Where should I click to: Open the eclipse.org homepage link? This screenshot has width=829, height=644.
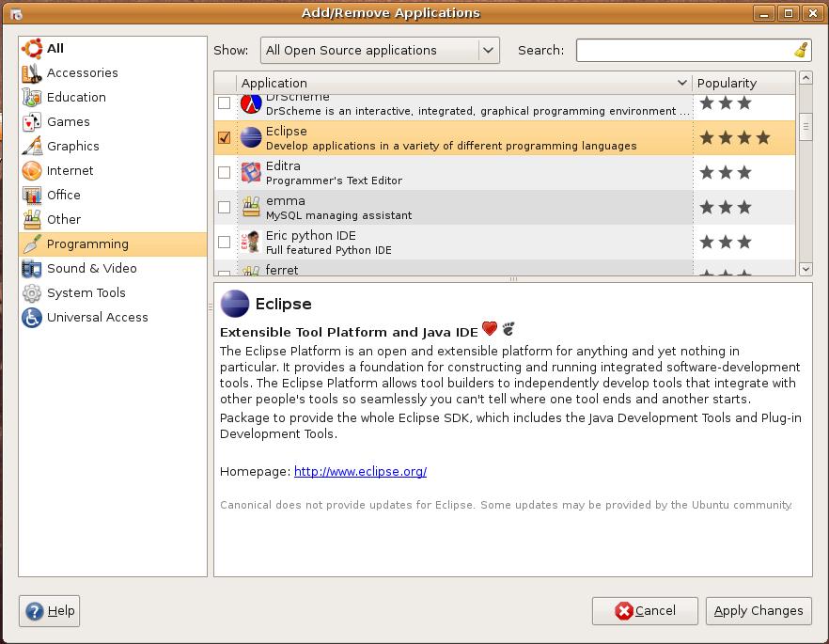pos(361,472)
